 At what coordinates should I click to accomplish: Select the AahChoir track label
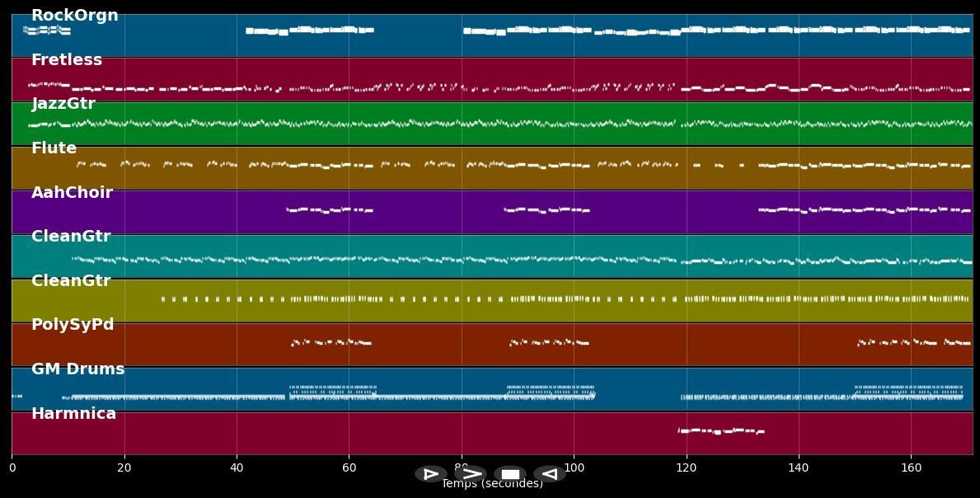click(72, 193)
